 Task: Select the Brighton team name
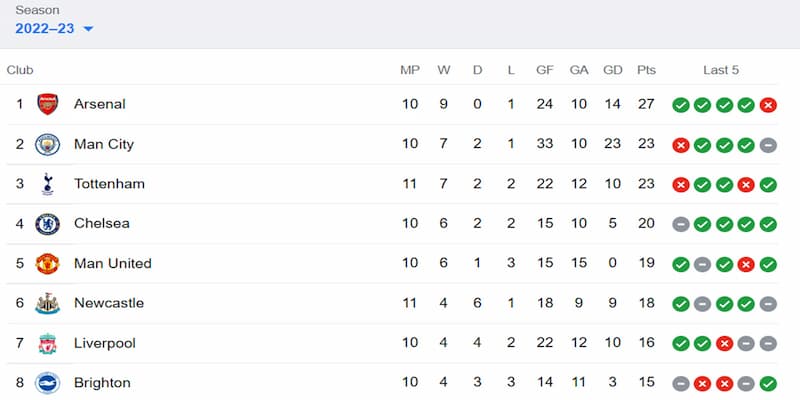pyautogui.click(x=102, y=383)
